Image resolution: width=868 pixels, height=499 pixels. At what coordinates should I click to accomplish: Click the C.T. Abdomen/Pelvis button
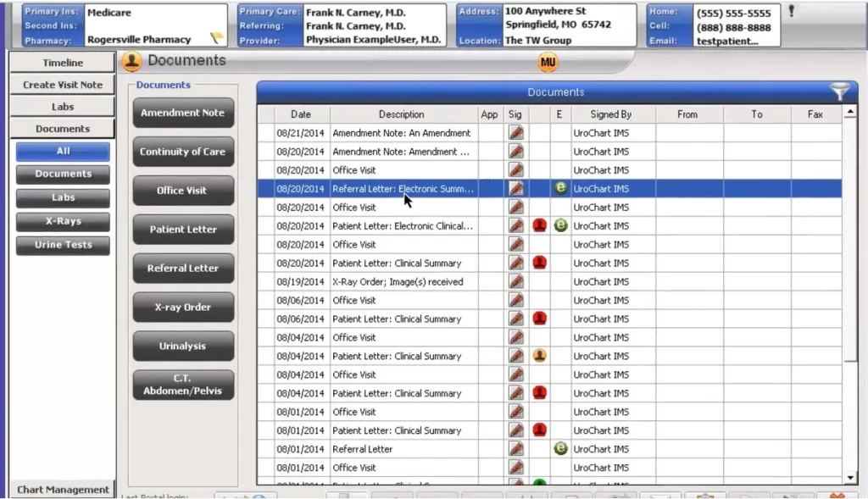pyautogui.click(x=183, y=385)
